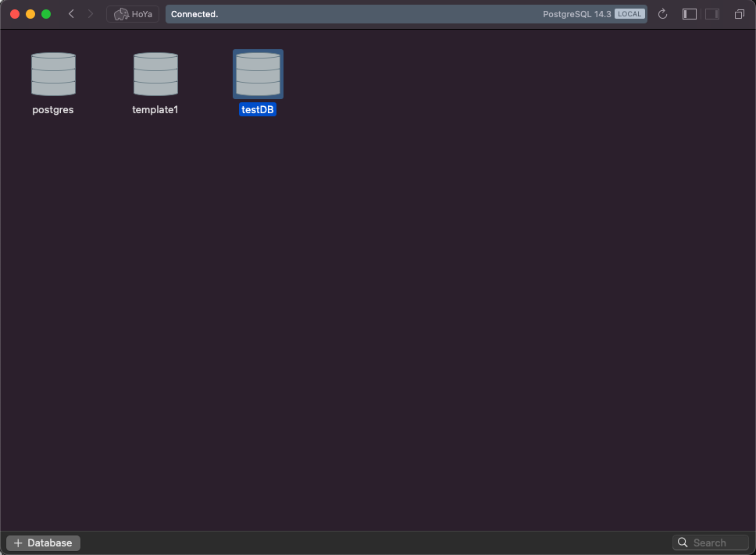
Task: Select the testDB label
Action: click(258, 109)
